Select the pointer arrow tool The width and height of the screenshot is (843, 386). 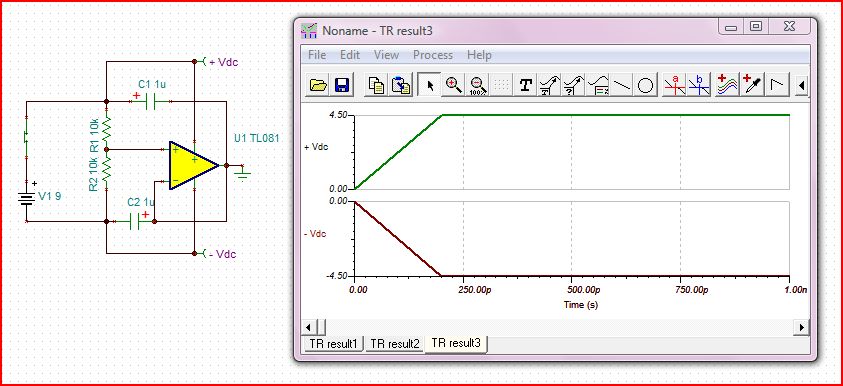click(x=430, y=85)
